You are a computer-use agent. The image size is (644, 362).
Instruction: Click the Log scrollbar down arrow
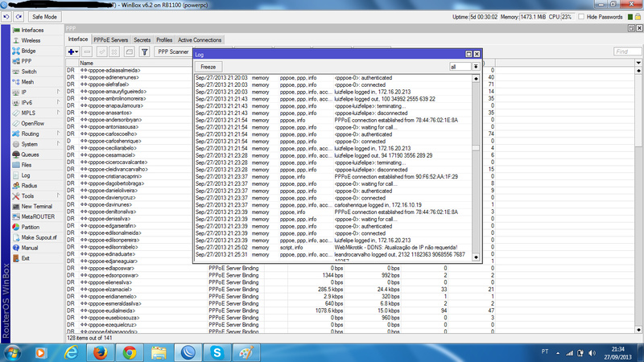(x=476, y=257)
